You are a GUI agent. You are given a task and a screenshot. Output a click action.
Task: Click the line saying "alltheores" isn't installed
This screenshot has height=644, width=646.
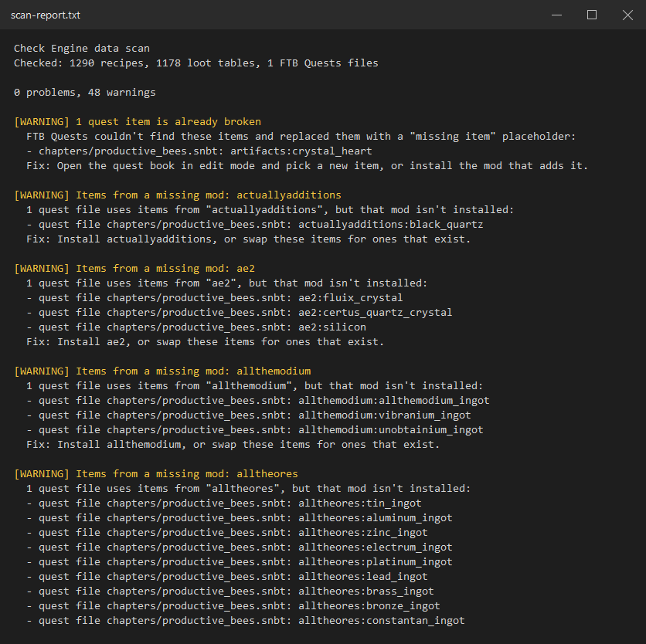click(x=248, y=489)
